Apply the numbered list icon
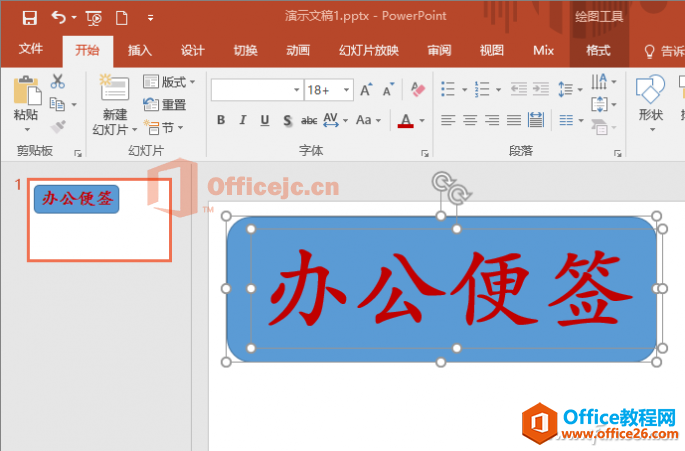Viewport: 685px width, 451px height. tap(482, 89)
